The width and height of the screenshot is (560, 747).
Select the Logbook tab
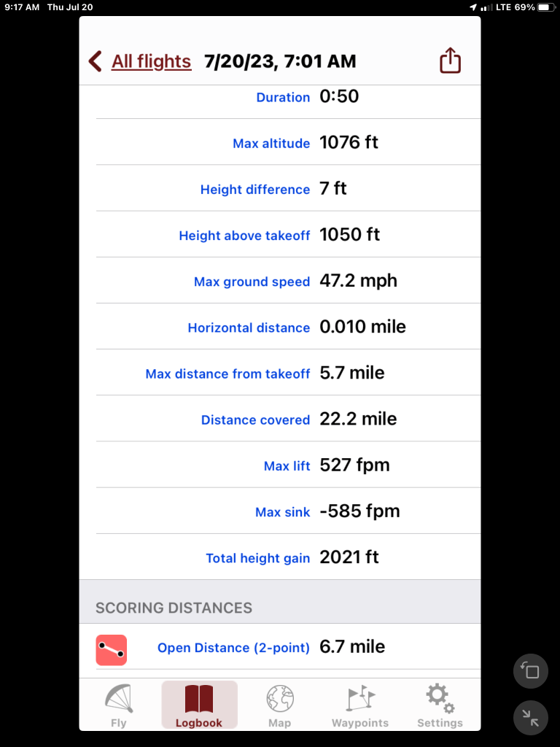tap(199, 706)
